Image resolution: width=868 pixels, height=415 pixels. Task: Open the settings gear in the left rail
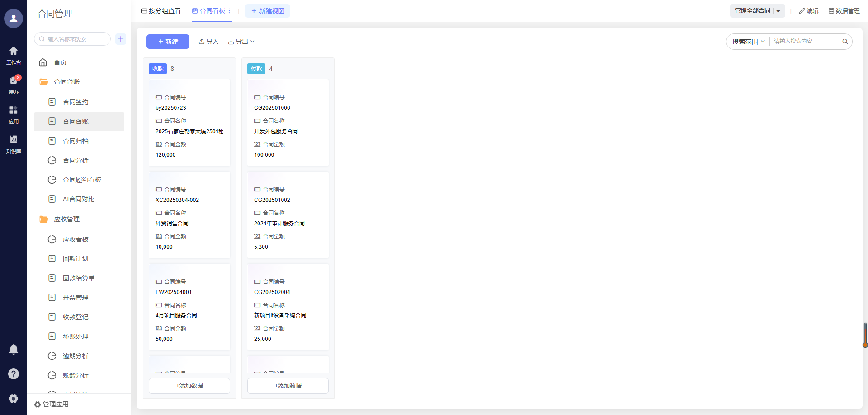point(14,398)
